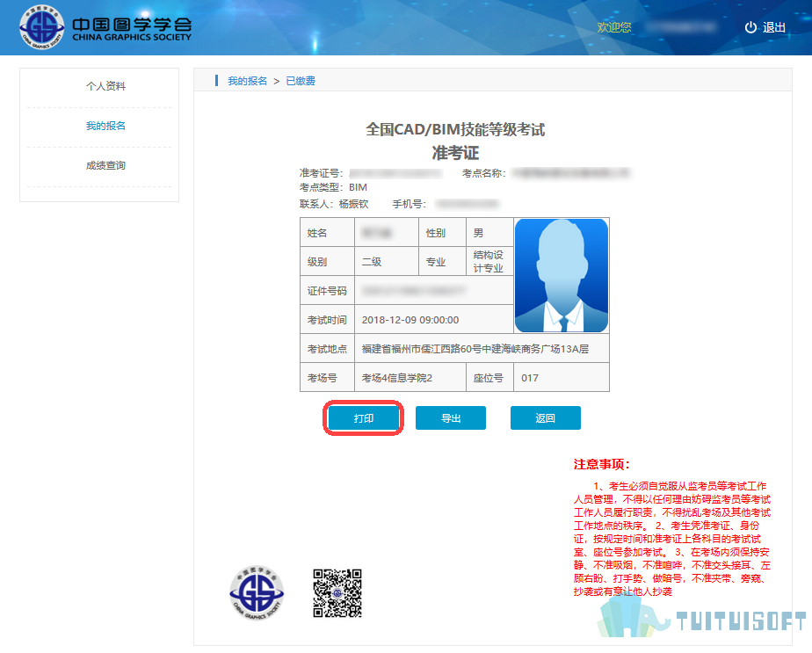Screen dimensions: 812x653
Task: Click the level value 二级
Action: pos(372,262)
